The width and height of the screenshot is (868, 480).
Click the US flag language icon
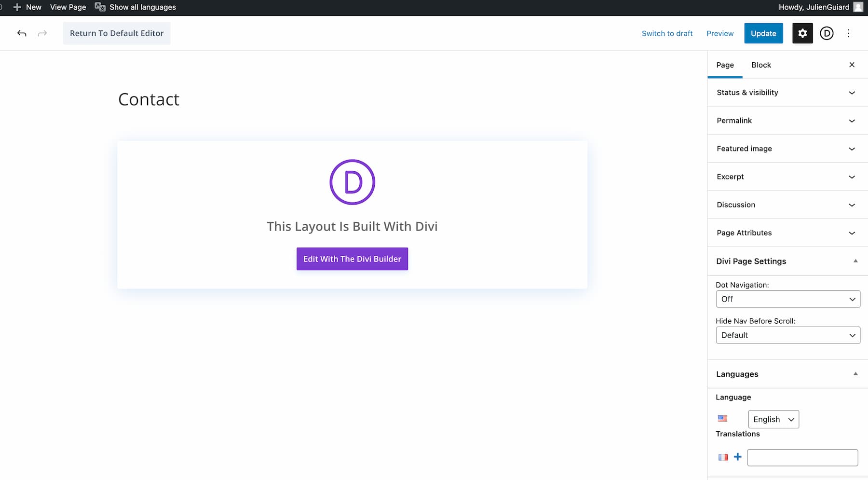click(x=722, y=418)
